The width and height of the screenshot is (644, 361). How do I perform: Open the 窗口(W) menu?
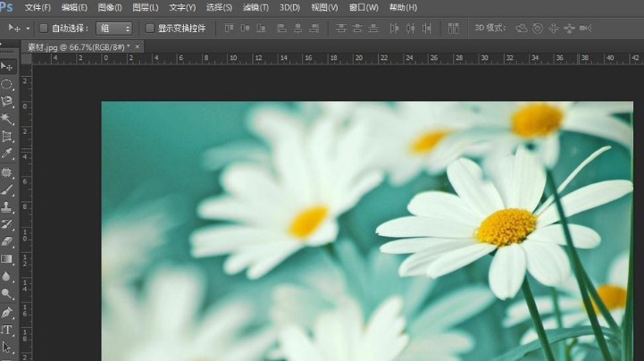click(364, 7)
